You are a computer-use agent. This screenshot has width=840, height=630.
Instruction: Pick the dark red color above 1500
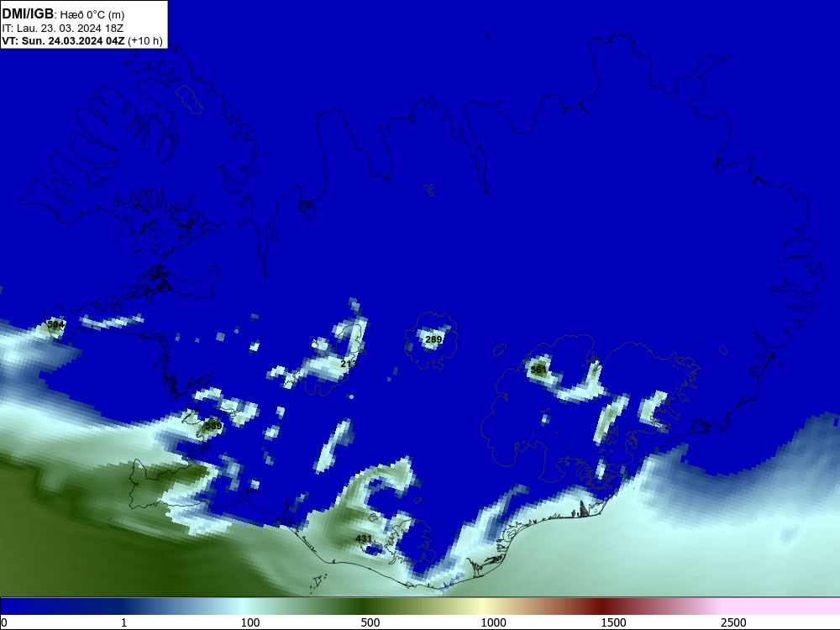(x=602, y=606)
